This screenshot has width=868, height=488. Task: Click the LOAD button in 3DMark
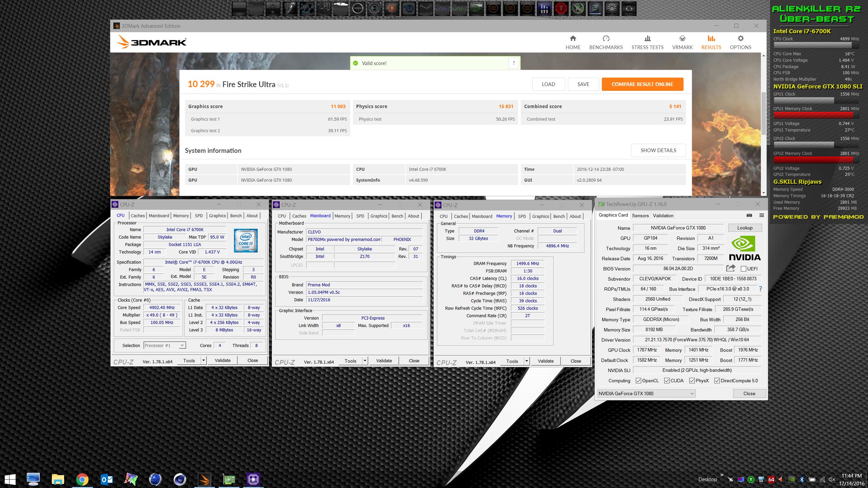coord(548,84)
